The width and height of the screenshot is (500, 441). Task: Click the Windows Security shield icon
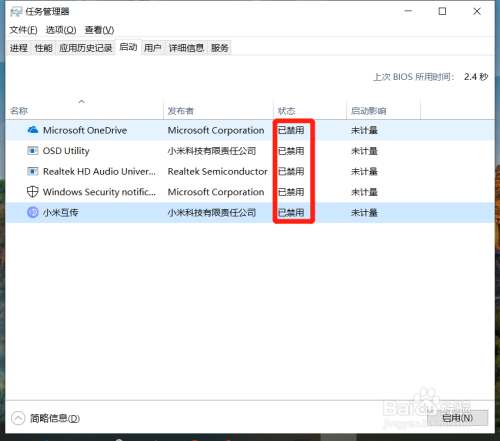[x=32, y=192]
